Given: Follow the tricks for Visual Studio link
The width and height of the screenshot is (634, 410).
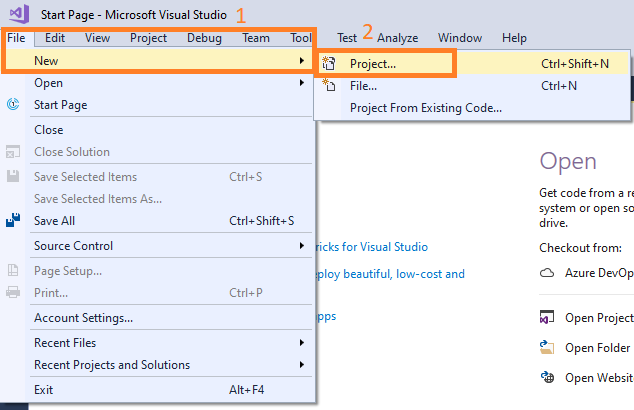Looking at the screenshot, I should click(x=372, y=247).
